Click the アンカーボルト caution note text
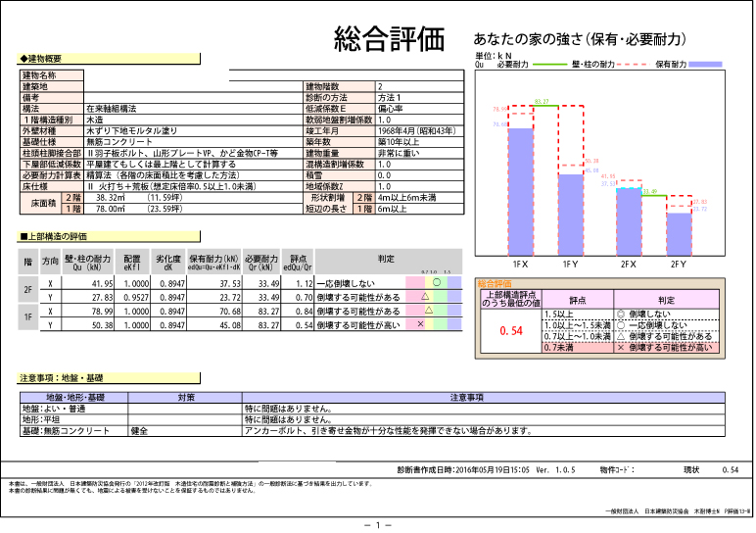Image resolution: width=756 pixels, height=533 pixels. [x=389, y=431]
